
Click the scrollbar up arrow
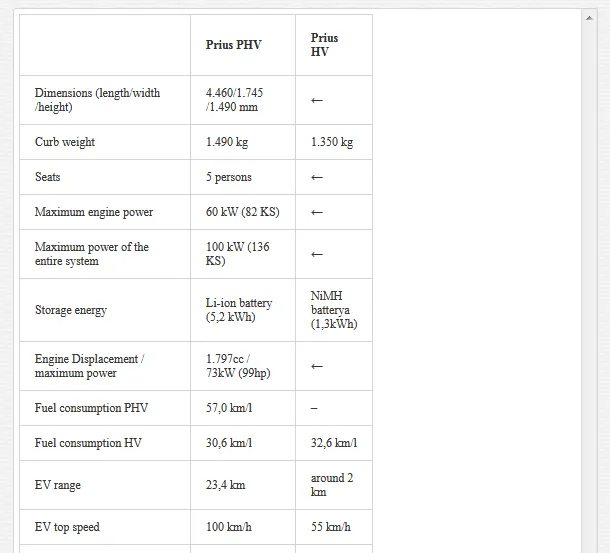click(x=589, y=18)
